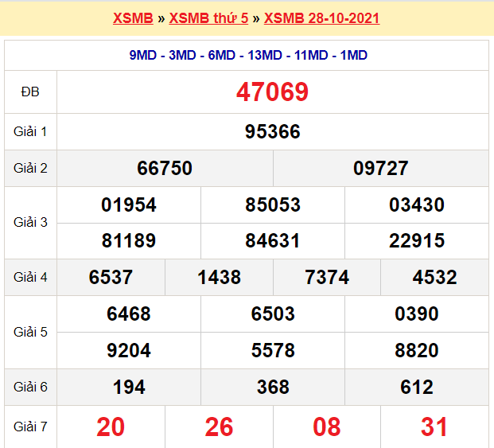Click the Giải 7 row label
Screen dimensions: 494x448
tap(30, 427)
